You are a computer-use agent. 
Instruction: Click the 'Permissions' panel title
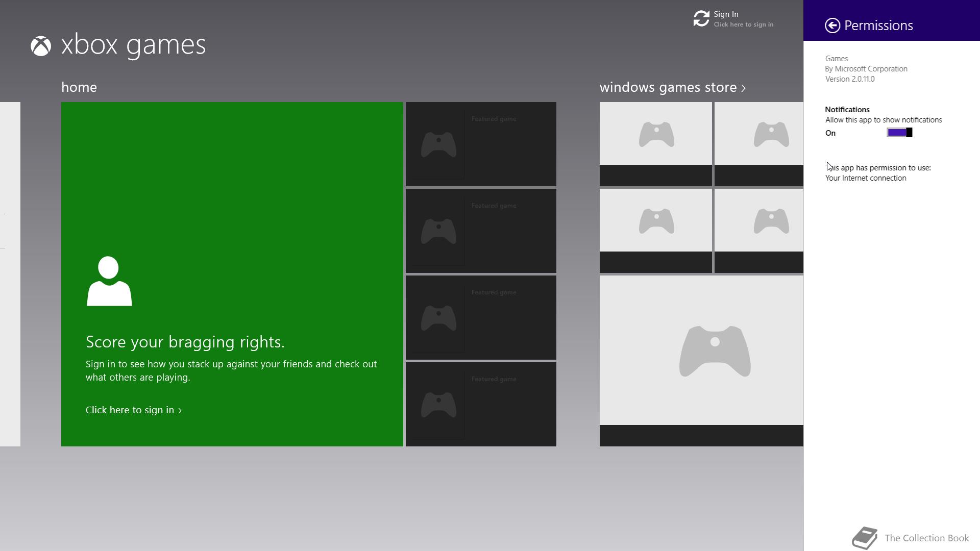pyautogui.click(x=878, y=26)
